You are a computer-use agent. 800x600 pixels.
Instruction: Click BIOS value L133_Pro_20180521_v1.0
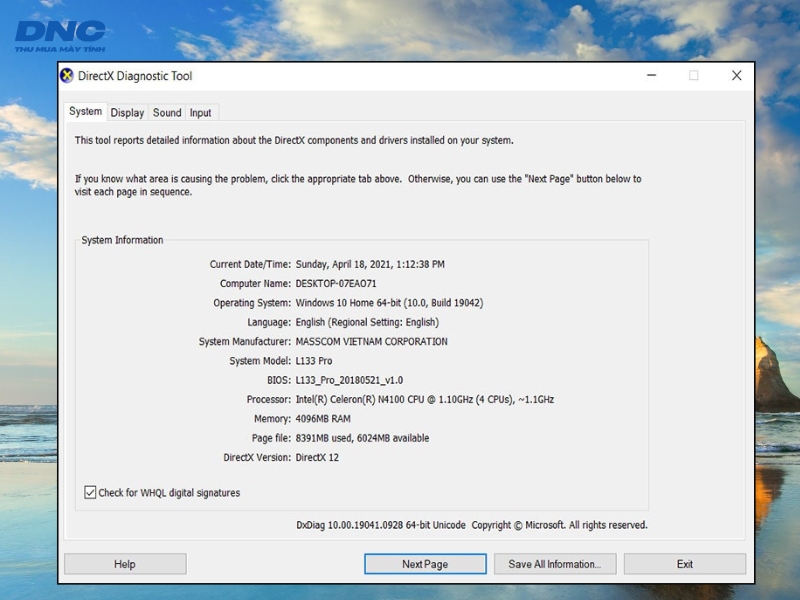(349, 381)
